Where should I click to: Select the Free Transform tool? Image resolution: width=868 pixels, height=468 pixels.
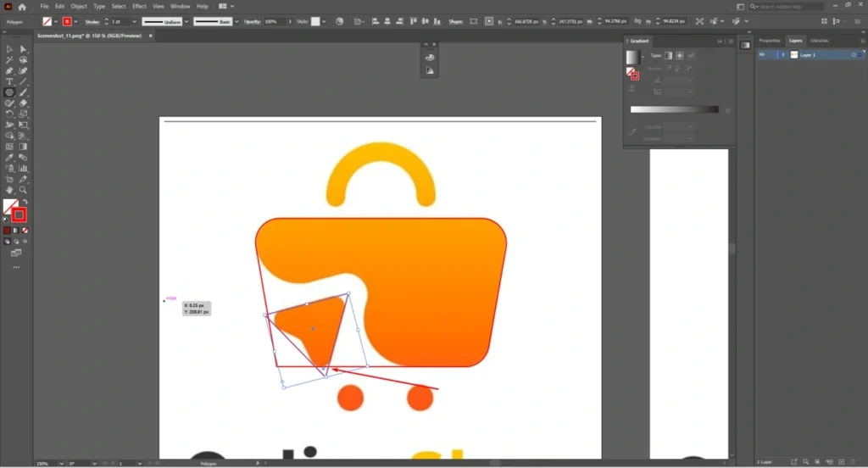tap(23, 125)
